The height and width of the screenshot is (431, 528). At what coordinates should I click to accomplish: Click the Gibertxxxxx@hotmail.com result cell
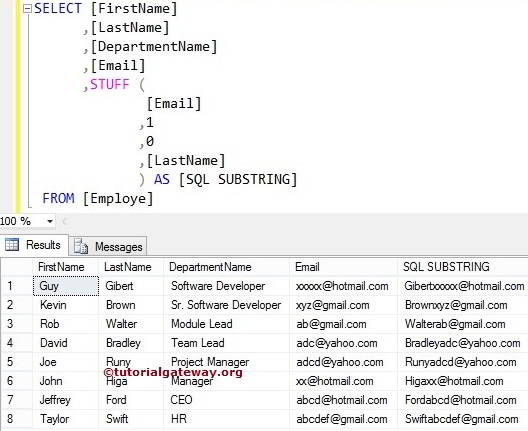coord(463,286)
